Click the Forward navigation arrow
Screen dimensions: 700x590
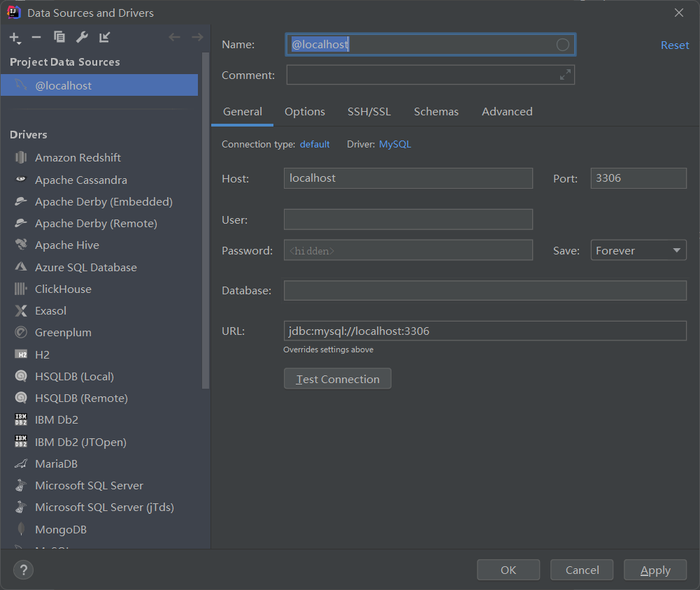tap(197, 37)
